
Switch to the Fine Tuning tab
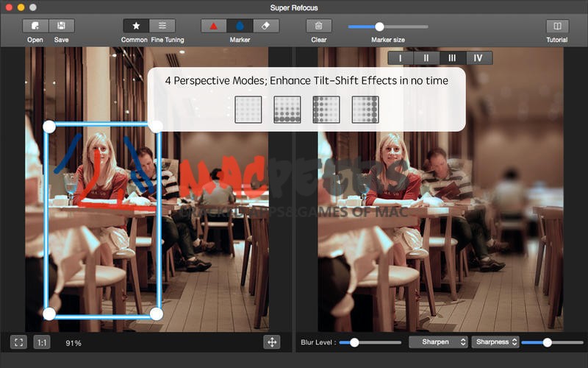[162, 26]
